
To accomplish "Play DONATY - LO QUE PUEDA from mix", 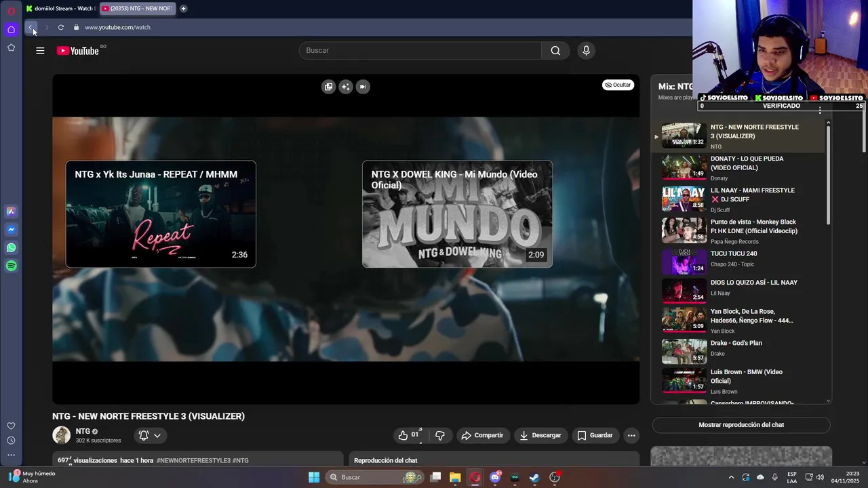I will click(x=739, y=167).
